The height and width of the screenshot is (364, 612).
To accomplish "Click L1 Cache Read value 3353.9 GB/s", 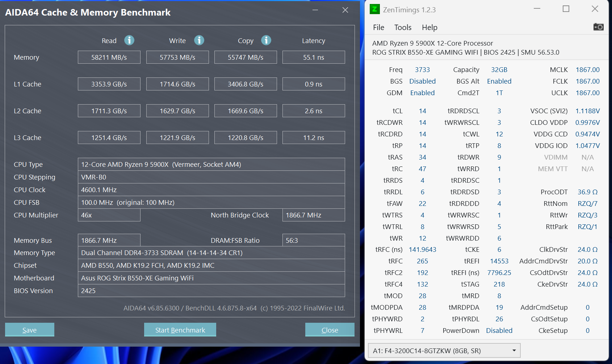I will click(x=109, y=84).
